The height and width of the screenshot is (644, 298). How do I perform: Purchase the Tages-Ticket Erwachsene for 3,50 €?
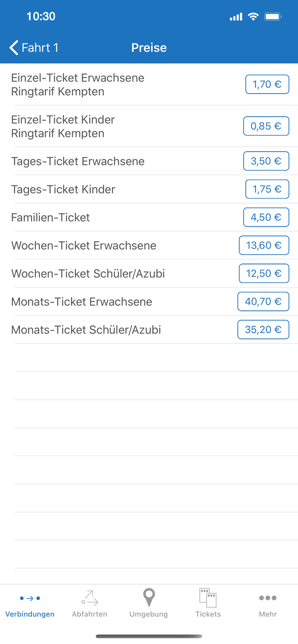266,161
